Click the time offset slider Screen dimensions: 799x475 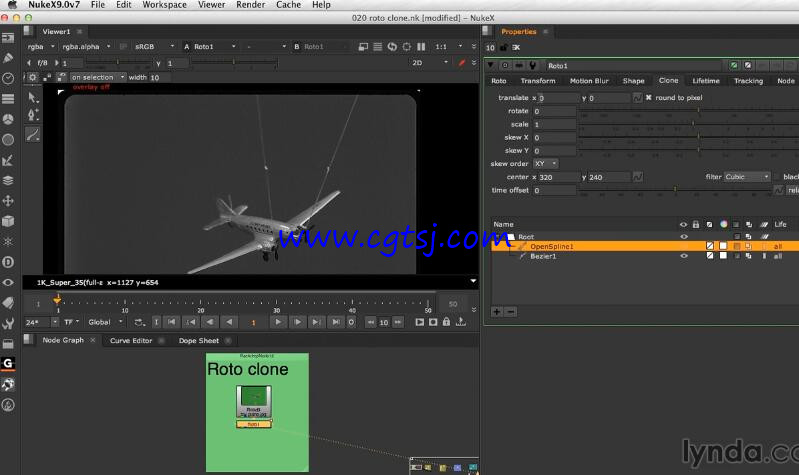tap(676, 190)
